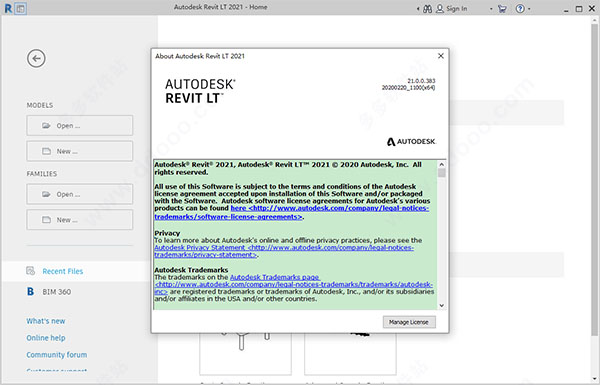Click the build text 20200220_1100(x64)

(408, 88)
